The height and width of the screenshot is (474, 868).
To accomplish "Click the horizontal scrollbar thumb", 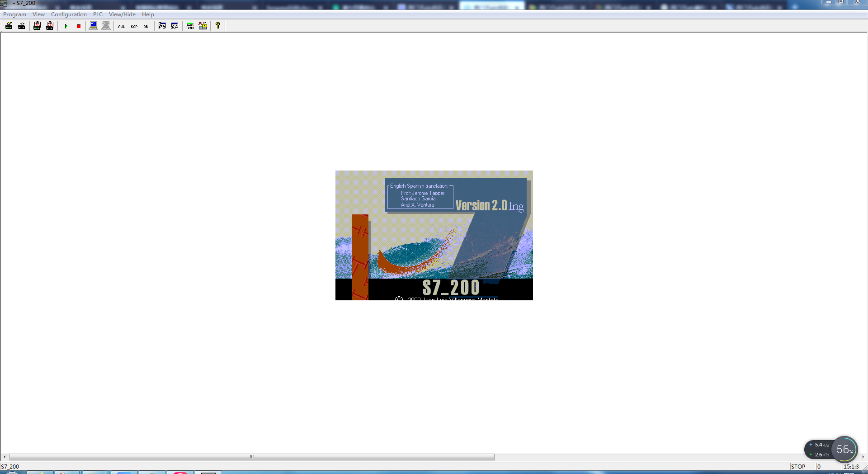I will point(251,457).
